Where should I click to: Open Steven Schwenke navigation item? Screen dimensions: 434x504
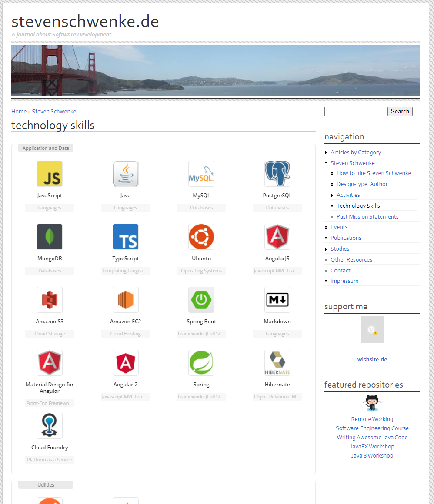click(352, 163)
